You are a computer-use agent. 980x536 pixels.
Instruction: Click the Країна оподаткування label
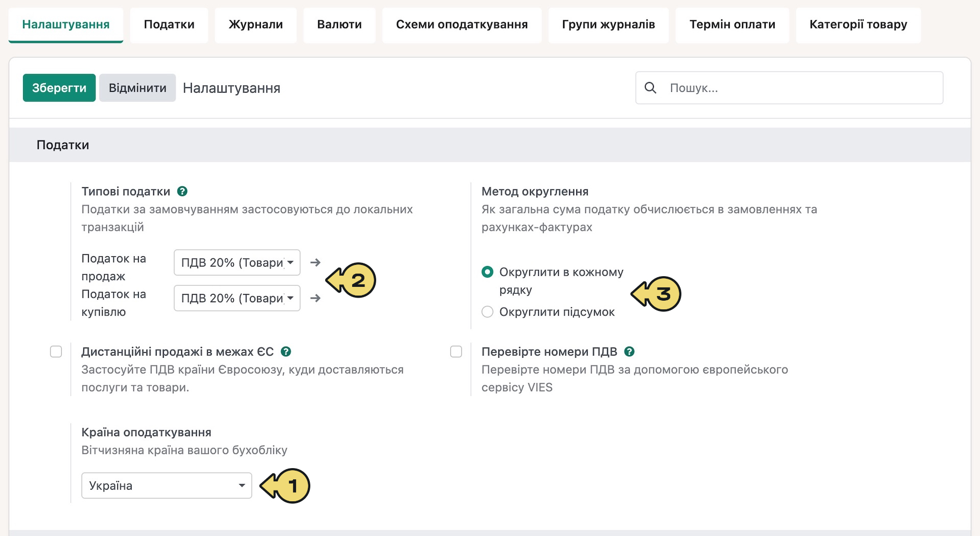pos(146,432)
